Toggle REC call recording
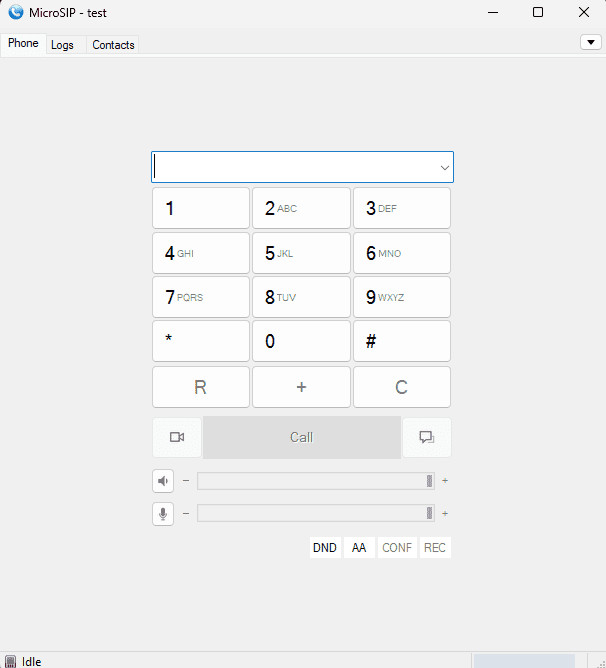Viewport: 606px width, 668px height. 435,547
